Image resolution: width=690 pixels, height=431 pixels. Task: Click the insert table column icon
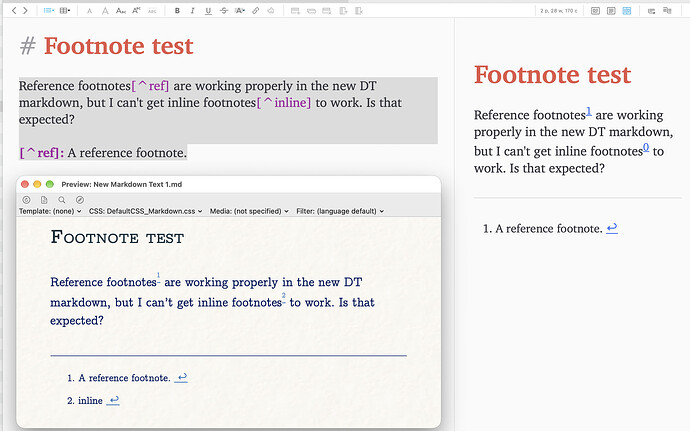pos(343,11)
